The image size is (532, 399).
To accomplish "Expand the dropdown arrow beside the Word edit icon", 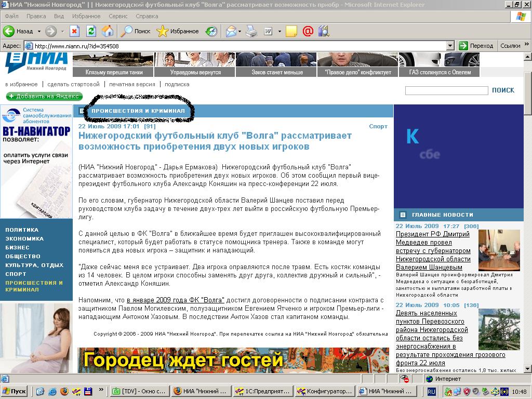I will pyautogui.click(x=280, y=31).
